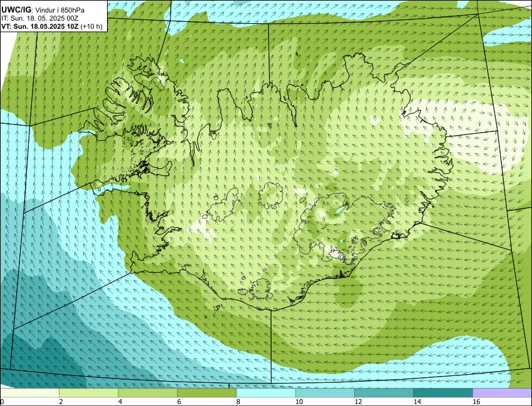Click the legend label "14"
Image resolution: width=532 pixels, height=406 pixels.
417,402
